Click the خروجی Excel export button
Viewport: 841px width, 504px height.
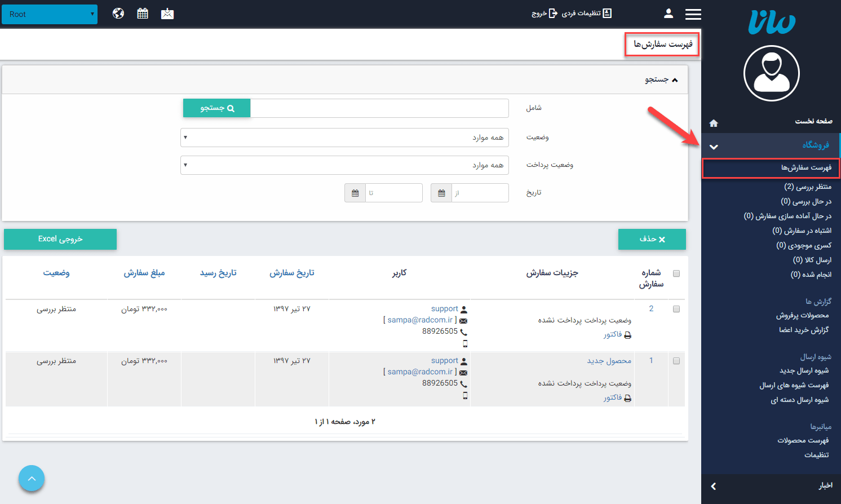(60, 239)
